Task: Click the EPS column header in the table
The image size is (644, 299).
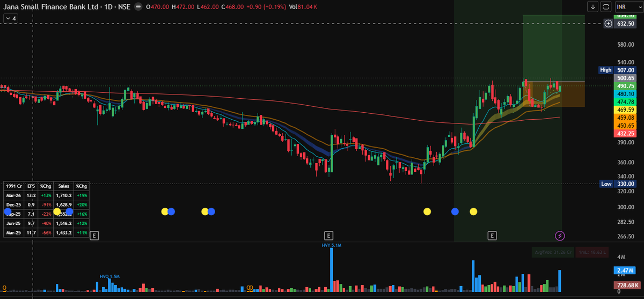Action: 31,185
